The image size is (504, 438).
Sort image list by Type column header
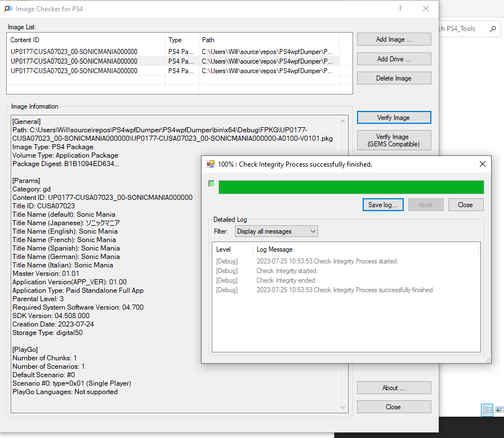(182, 40)
